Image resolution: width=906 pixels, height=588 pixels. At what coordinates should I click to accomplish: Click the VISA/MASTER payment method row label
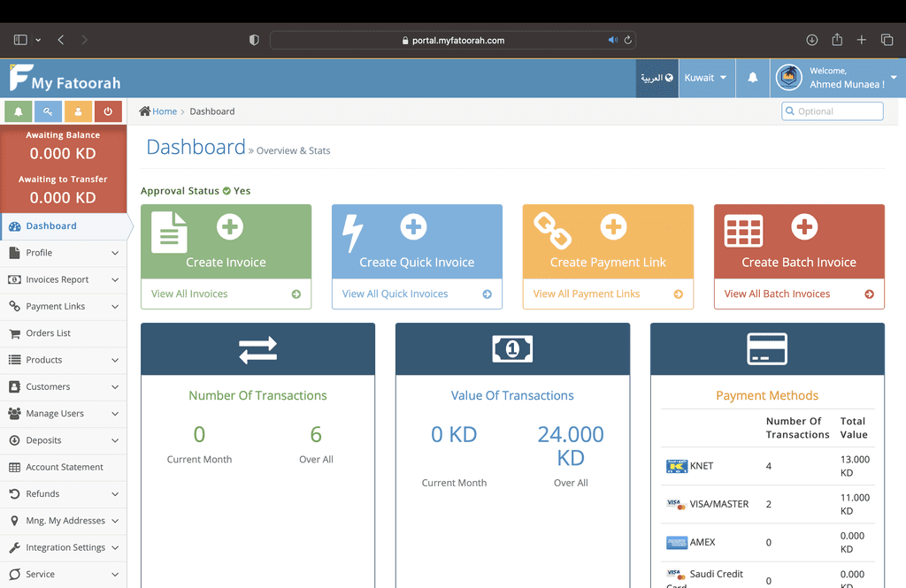click(718, 504)
